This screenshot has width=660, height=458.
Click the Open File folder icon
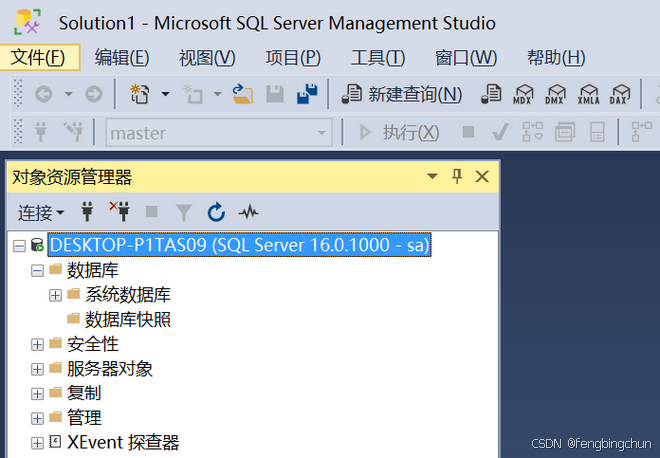click(x=242, y=93)
